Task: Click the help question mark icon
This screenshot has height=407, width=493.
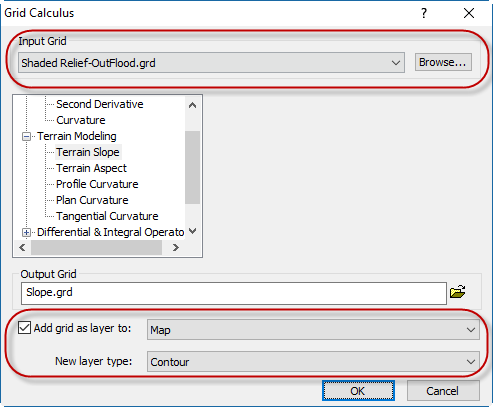Action: click(424, 13)
